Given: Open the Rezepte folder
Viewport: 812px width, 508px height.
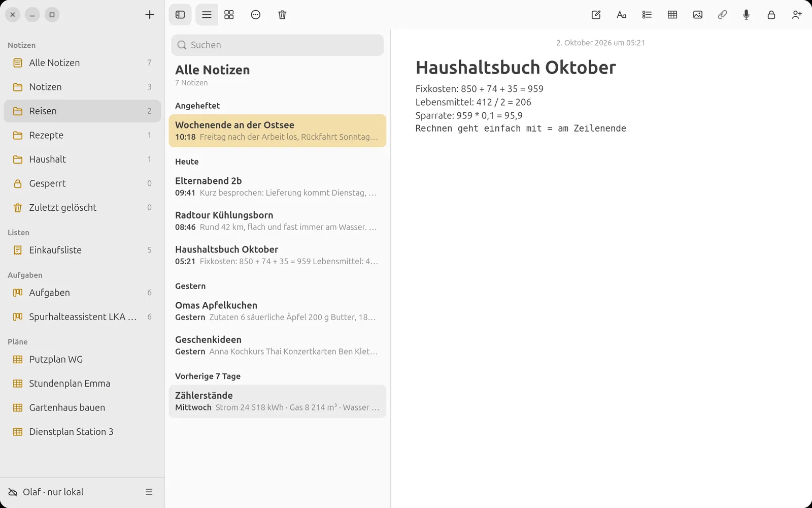Looking at the screenshot, I should 82,135.
